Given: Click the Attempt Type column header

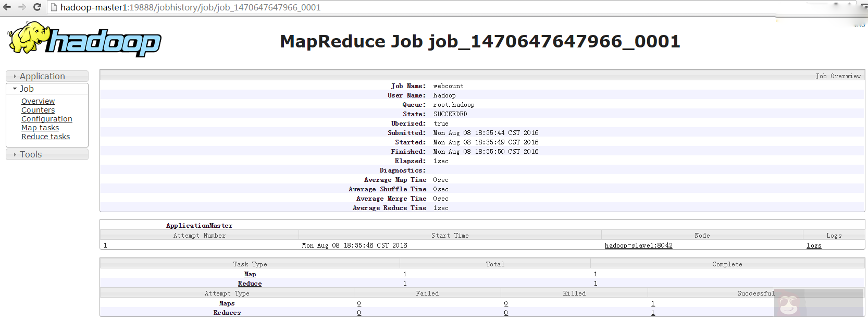Looking at the screenshot, I should click(227, 293).
